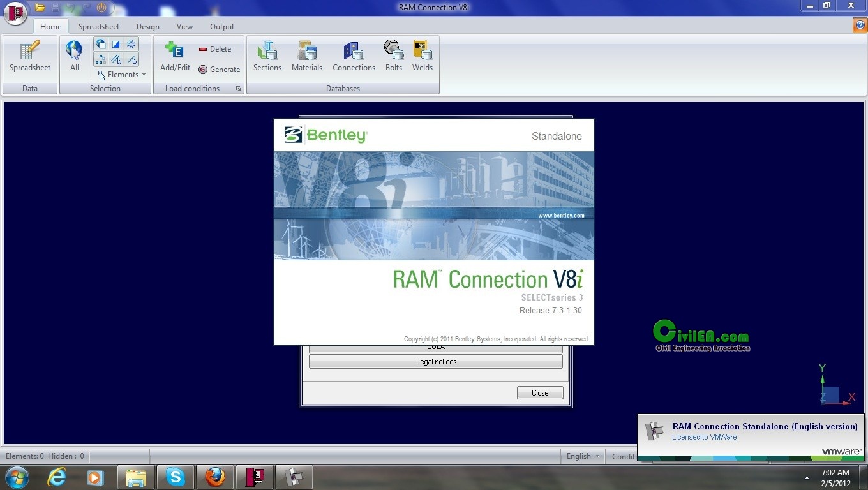868x490 pixels.
Task: Open Skype from the taskbar
Action: coord(175,477)
